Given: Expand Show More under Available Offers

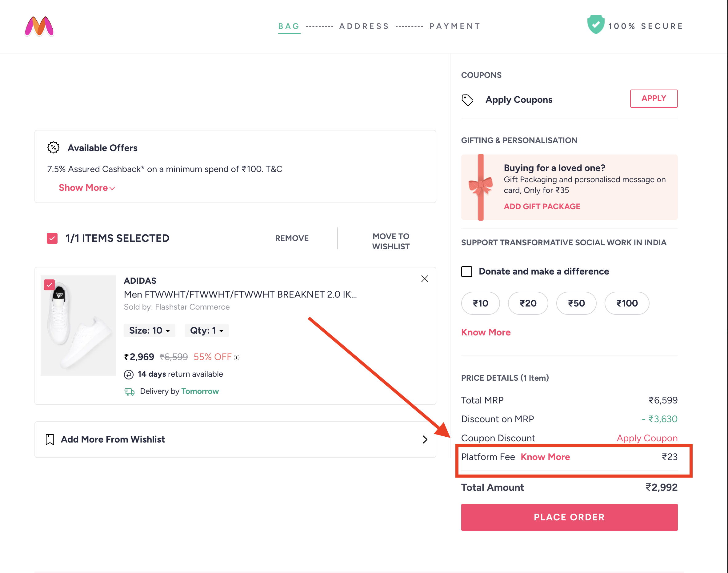Looking at the screenshot, I should tap(86, 188).
